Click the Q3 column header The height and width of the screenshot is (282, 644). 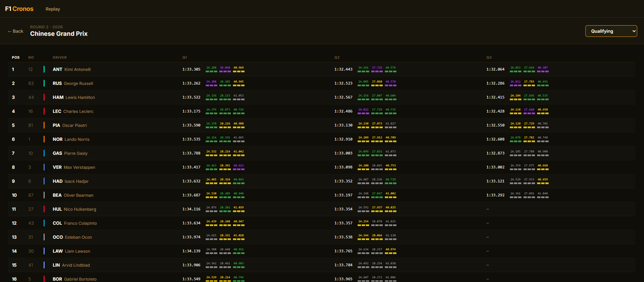coord(489,57)
